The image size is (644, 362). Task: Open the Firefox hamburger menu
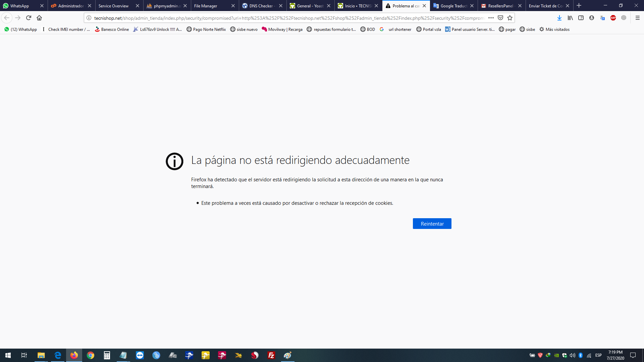(638, 18)
